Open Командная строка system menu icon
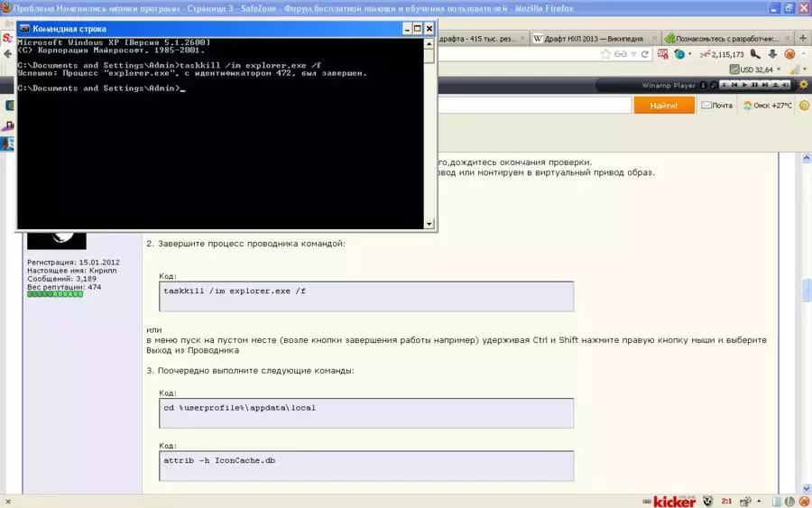Screen dimensions: 812x508 click(24, 29)
